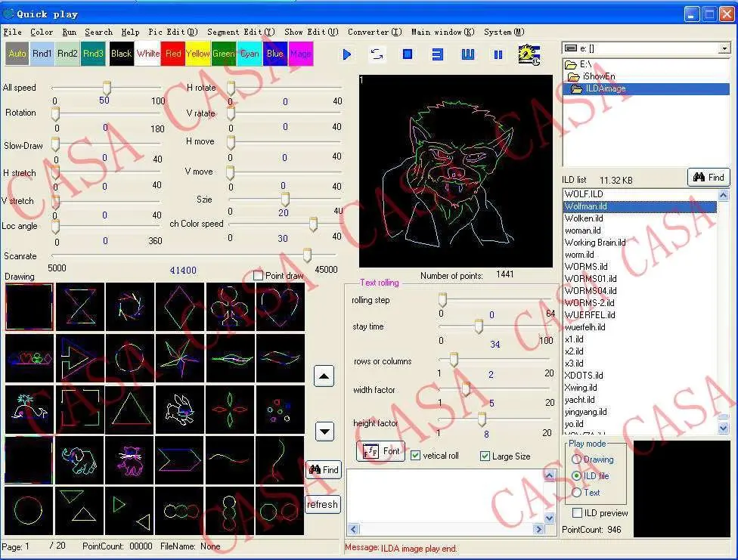738x560 pixels.
Task: Click the stay time slider handle
Action: click(x=479, y=326)
